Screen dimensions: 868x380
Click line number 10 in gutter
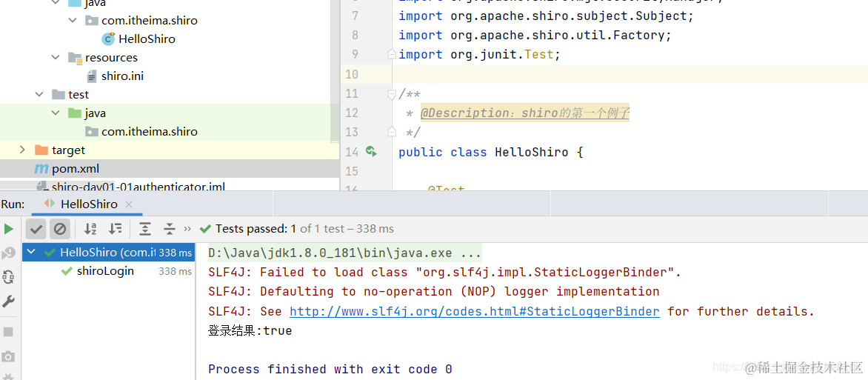pos(352,74)
